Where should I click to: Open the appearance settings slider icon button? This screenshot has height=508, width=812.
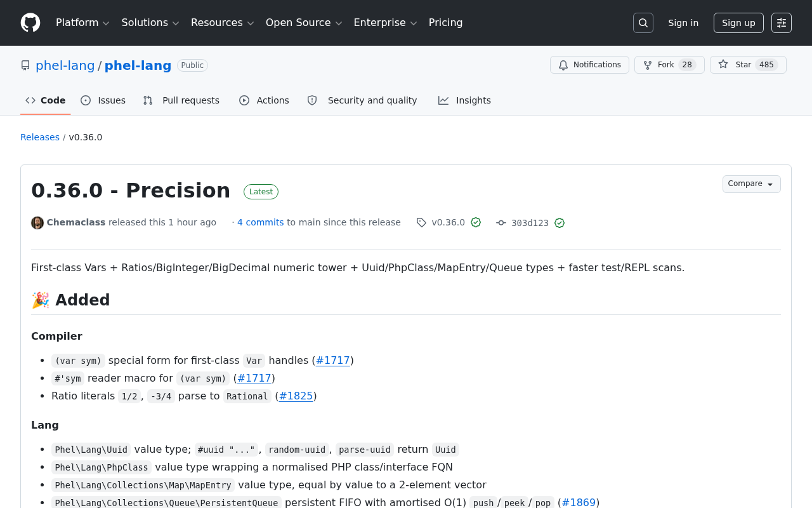[782, 23]
